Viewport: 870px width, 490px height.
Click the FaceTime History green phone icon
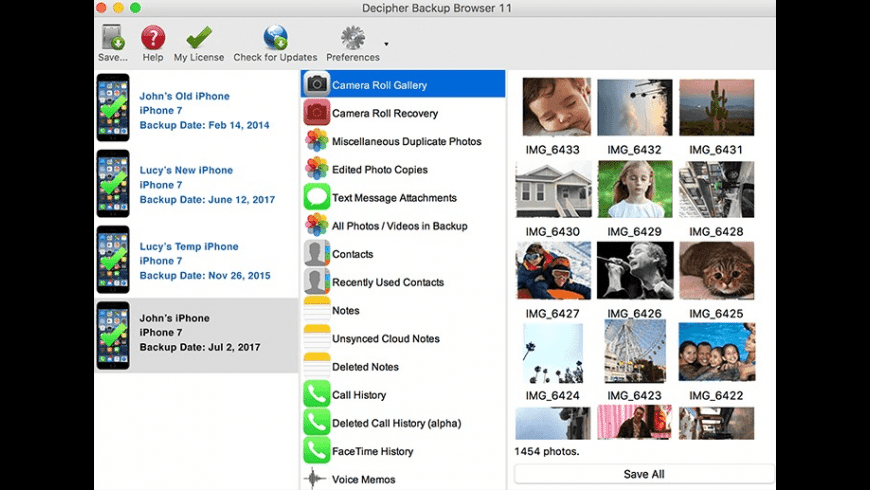click(x=317, y=451)
